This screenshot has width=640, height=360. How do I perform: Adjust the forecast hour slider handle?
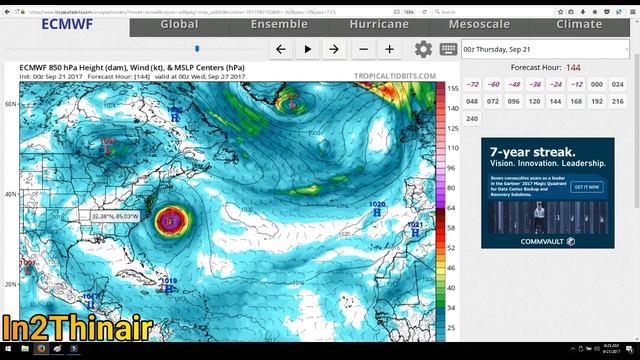point(197,49)
